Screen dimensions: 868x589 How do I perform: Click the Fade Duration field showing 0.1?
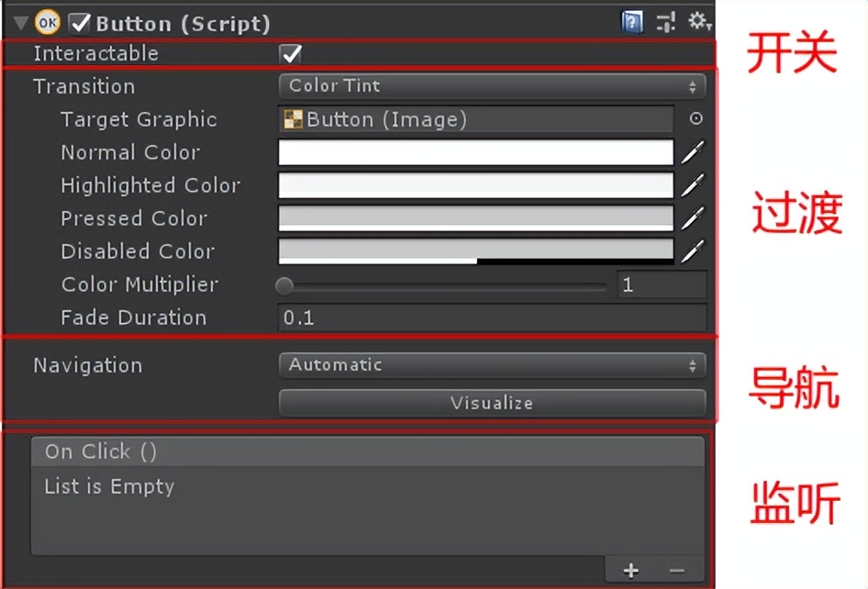(x=492, y=317)
